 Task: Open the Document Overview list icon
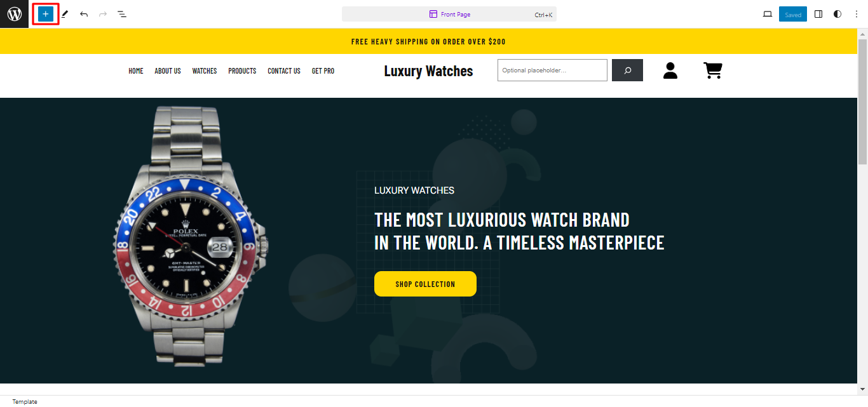point(122,14)
